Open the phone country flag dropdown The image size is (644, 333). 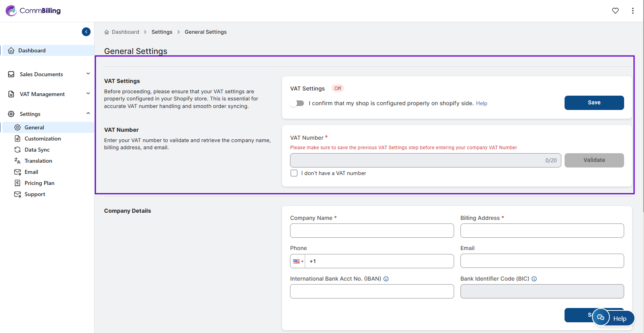click(298, 261)
